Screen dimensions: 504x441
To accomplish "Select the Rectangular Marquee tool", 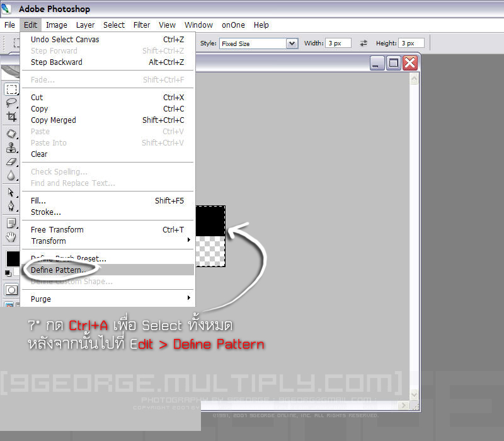I will click(11, 89).
